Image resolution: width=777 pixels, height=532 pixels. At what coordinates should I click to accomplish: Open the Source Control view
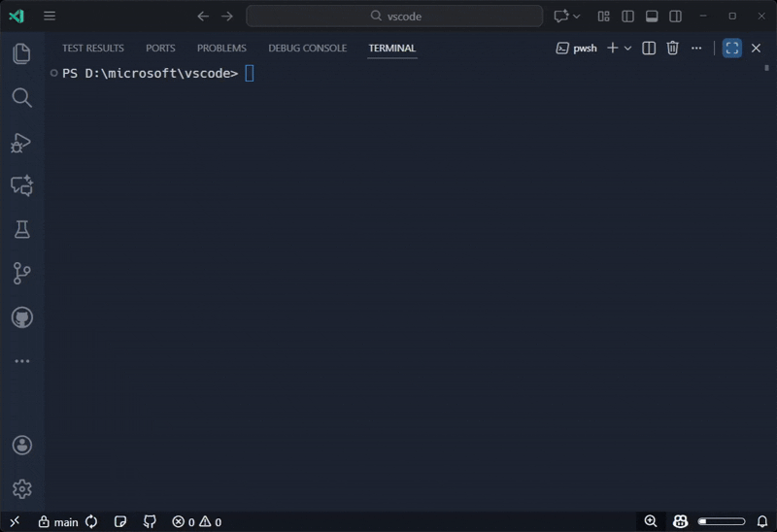click(x=21, y=274)
